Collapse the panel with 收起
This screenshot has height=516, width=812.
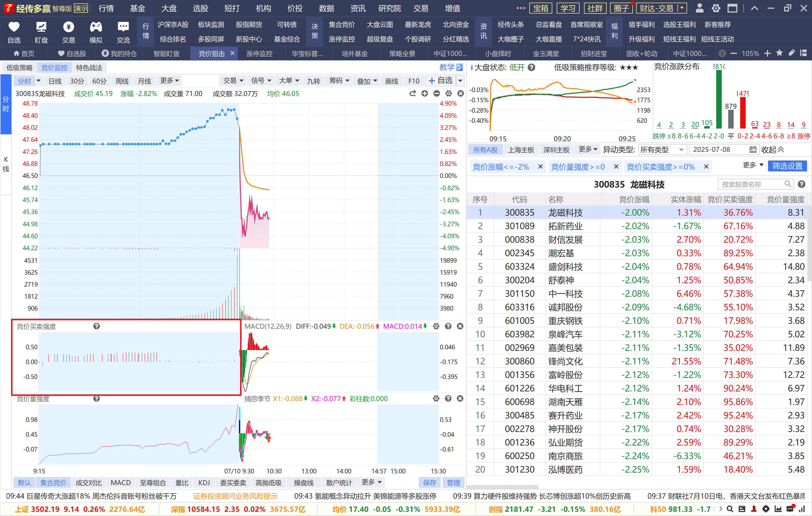tap(772, 150)
